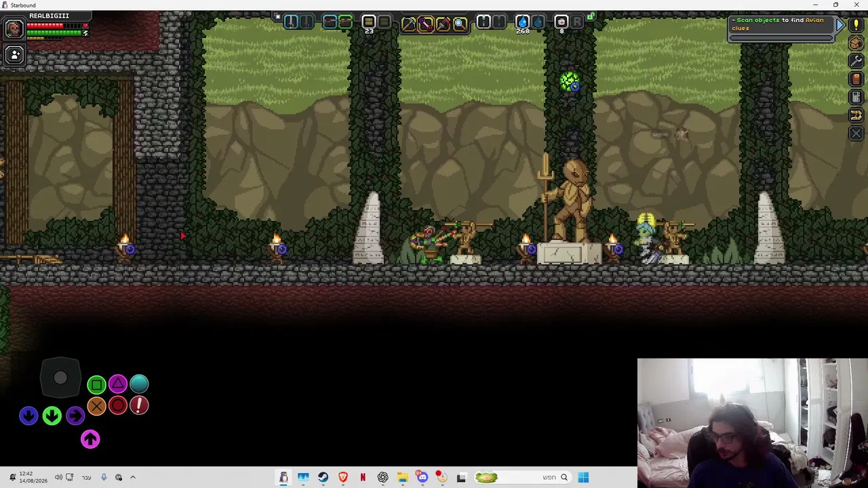This screenshot has height=488, width=868.
Task: Click the orange X controller button
Action: coord(96,406)
